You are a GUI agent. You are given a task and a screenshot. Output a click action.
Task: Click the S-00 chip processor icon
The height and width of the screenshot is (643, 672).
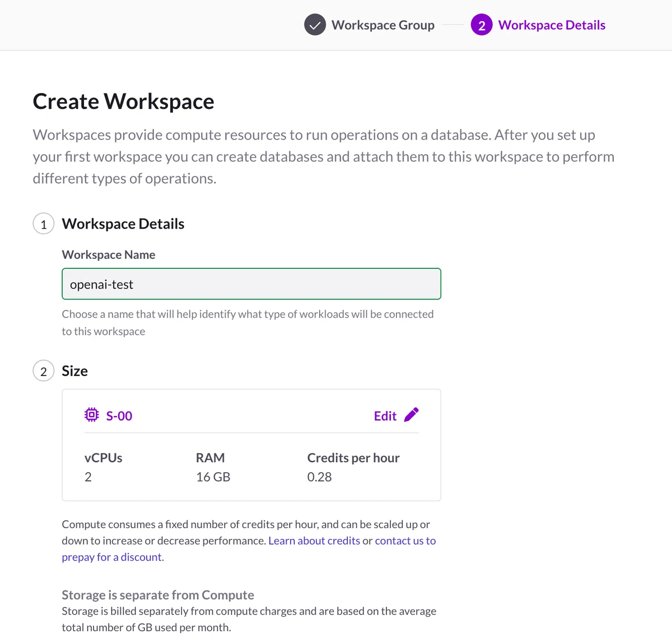(91, 415)
